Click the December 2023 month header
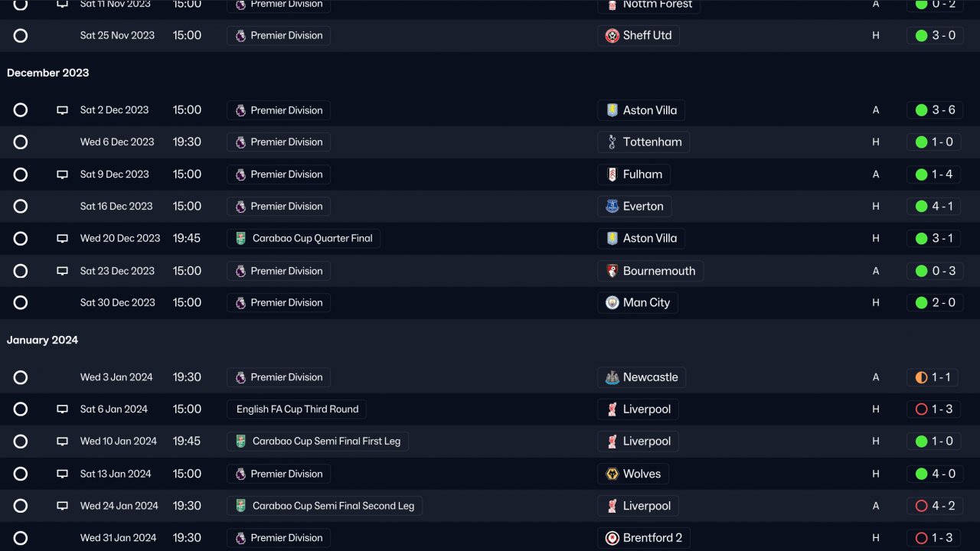The height and width of the screenshot is (551, 980). (47, 73)
